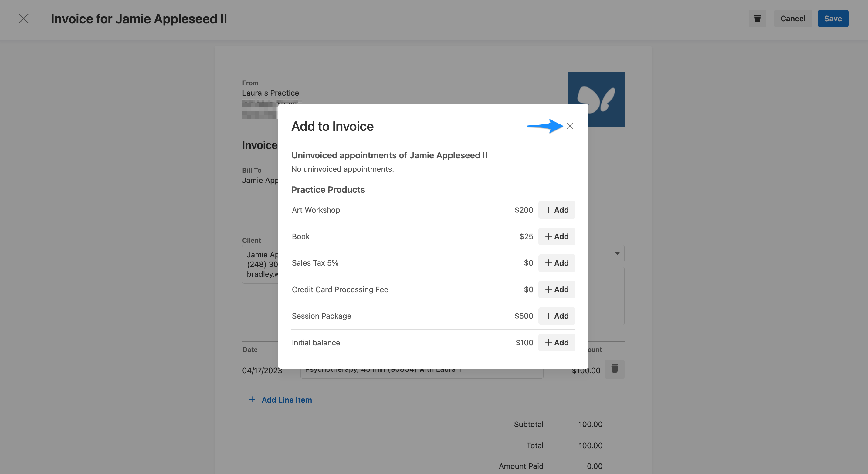
Task: Add Art Workshop to the invoice
Action: (557, 210)
